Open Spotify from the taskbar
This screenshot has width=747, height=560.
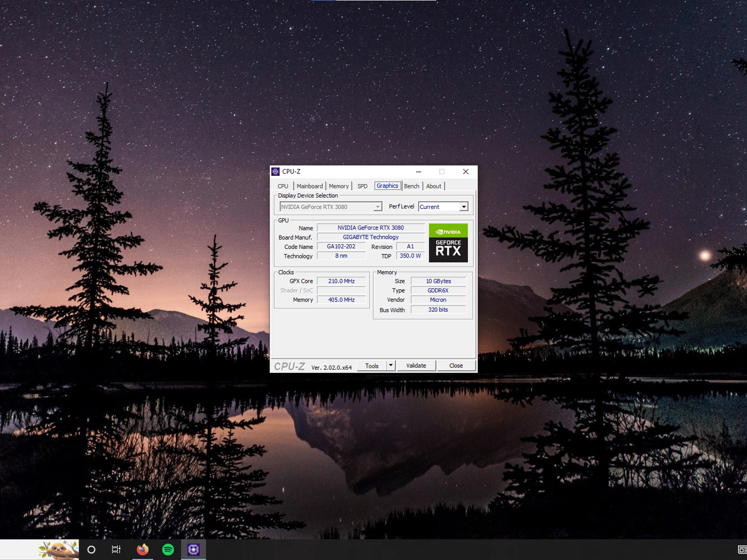(x=168, y=549)
